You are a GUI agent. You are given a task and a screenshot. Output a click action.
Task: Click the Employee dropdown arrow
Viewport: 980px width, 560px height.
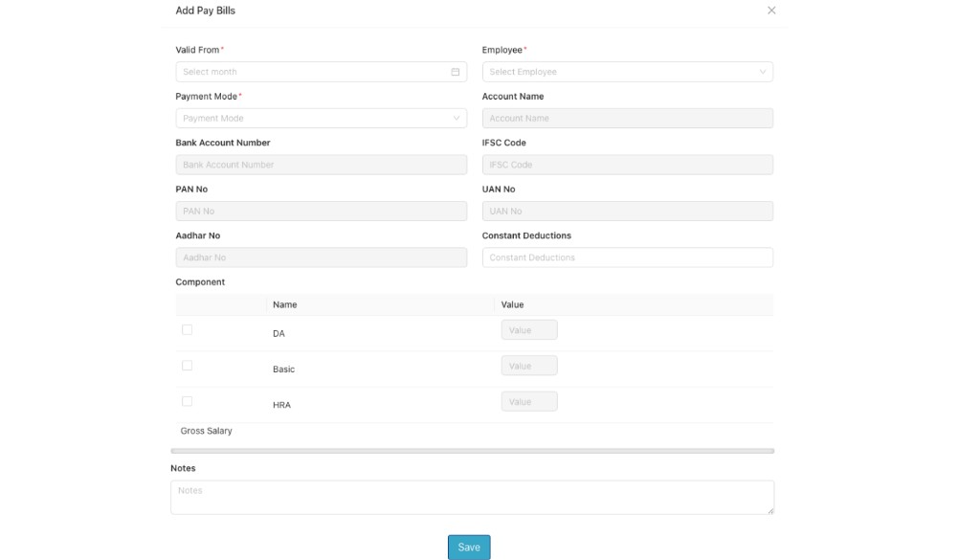pos(762,71)
